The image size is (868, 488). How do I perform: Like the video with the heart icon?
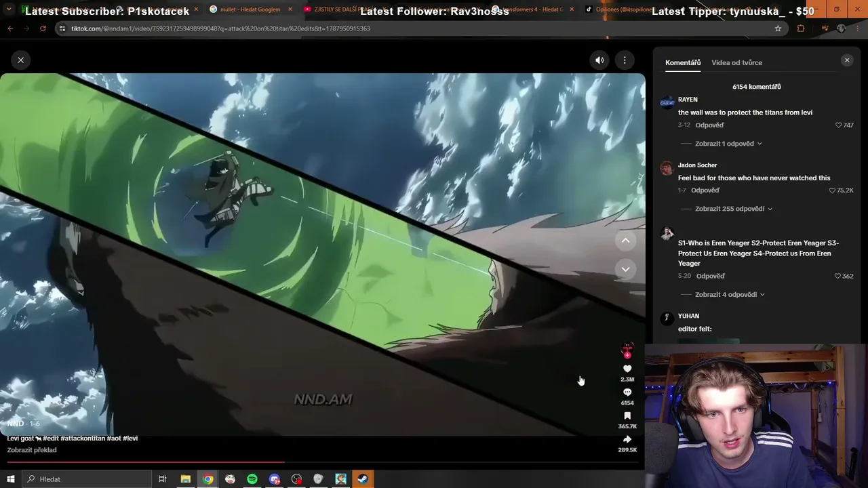point(627,369)
